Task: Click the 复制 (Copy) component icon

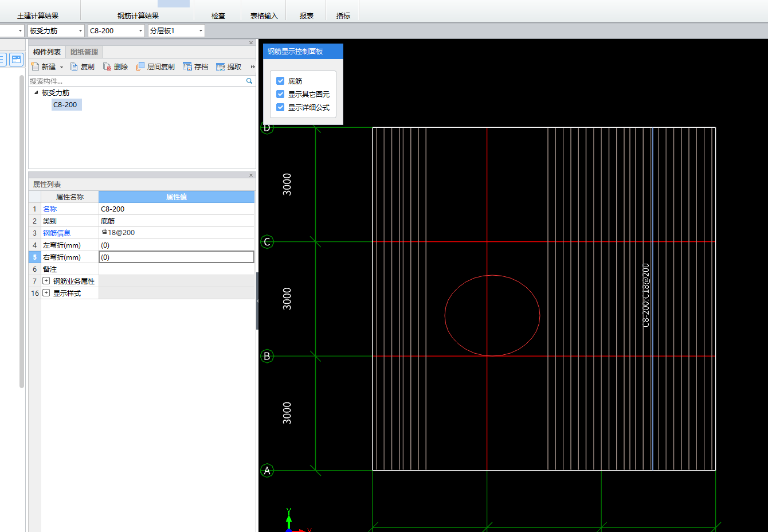Action: 74,66
